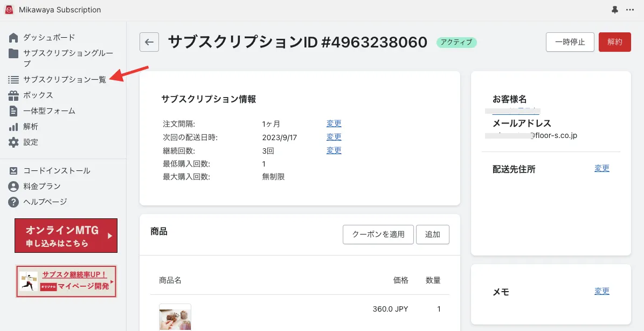Image resolution: width=644 pixels, height=331 pixels.
Task: Click the bar chart 解析 icon
Action: (x=13, y=127)
